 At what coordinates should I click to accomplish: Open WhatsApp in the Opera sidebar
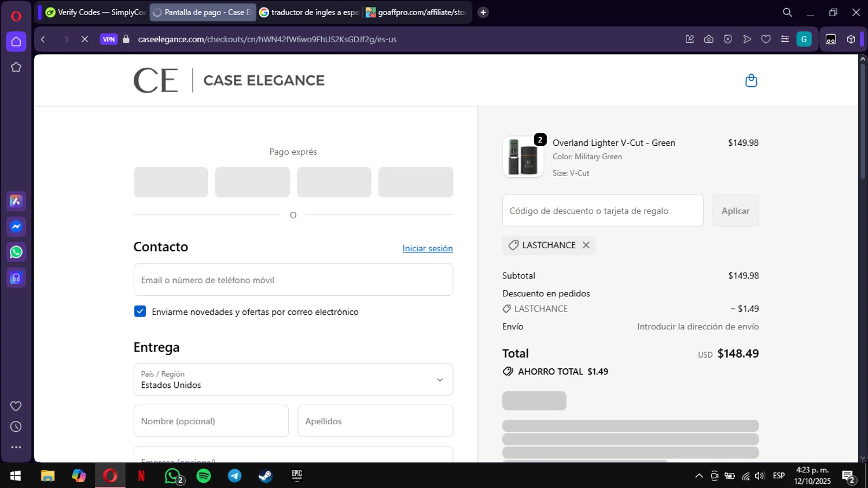pos(16,252)
